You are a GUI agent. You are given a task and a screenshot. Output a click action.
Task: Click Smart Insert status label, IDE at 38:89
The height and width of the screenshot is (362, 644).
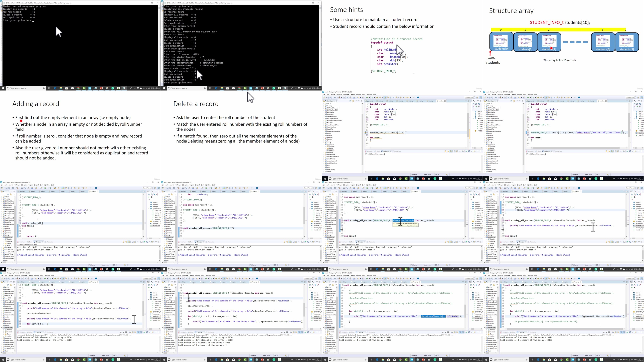tap(588, 356)
